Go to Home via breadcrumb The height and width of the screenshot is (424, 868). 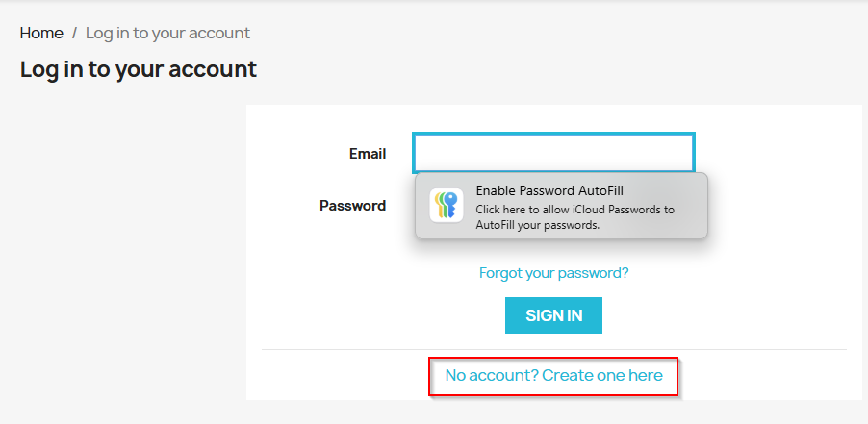tap(41, 33)
